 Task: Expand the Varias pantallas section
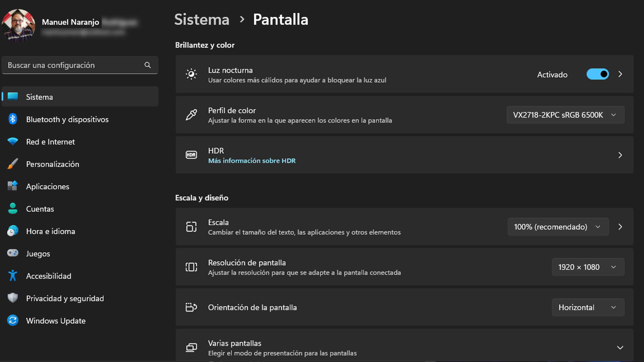pos(620,348)
